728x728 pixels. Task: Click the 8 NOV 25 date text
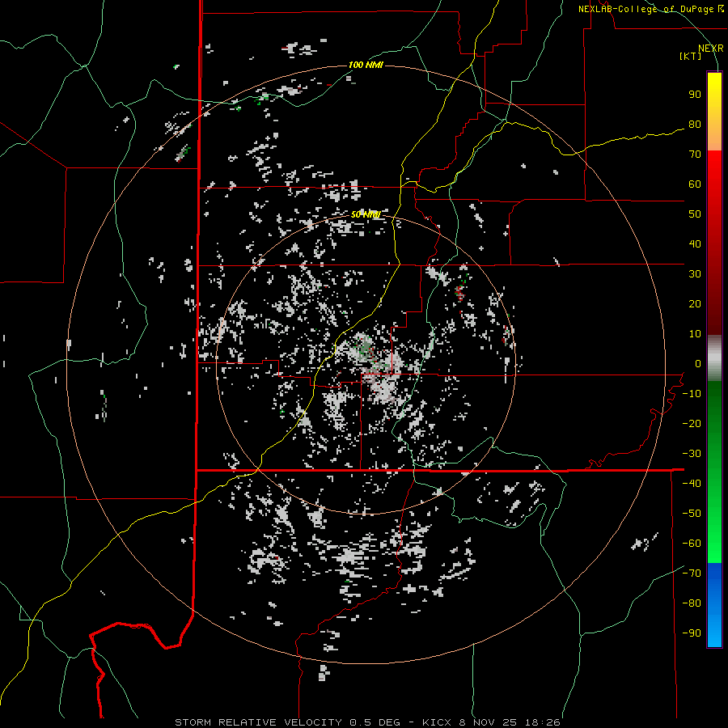tap(488, 722)
